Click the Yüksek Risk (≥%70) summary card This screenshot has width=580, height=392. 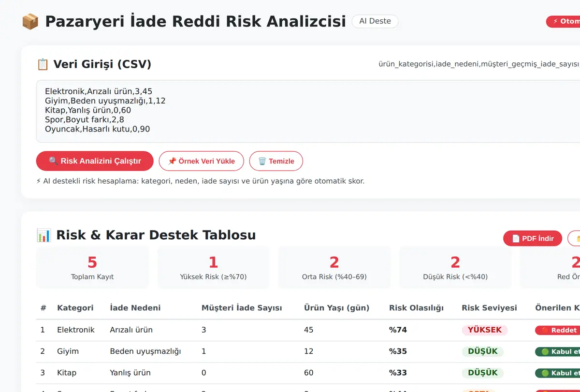point(213,267)
